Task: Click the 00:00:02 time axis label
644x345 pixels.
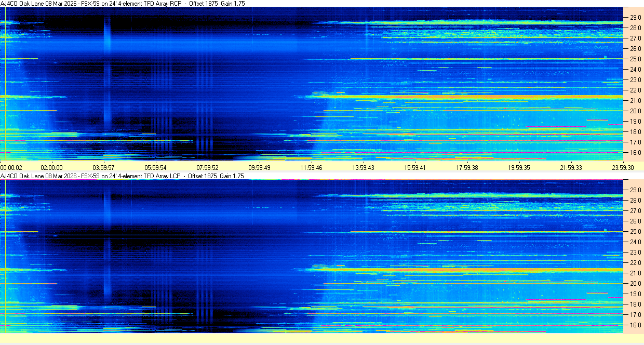Action: click(x=11, y=167)
